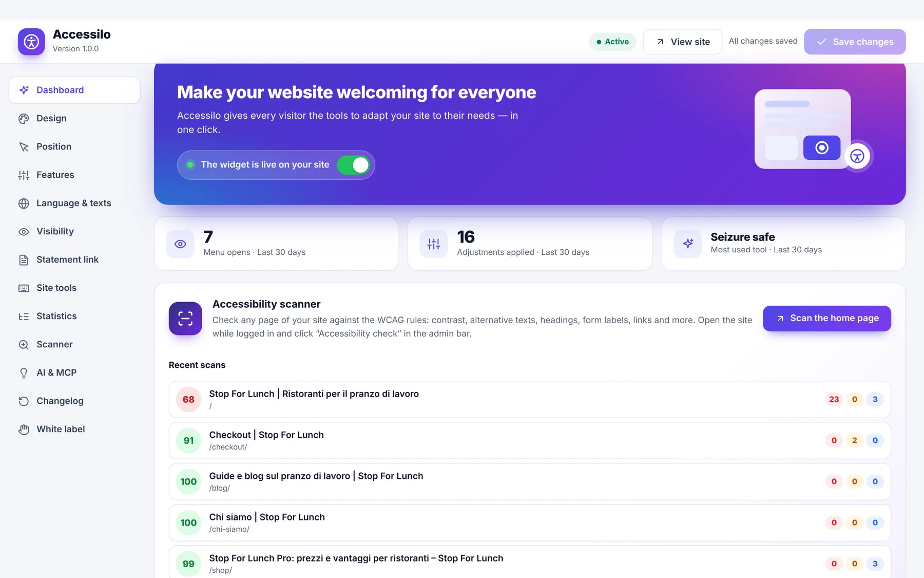Select White label in sidebar
Image resolution: width=924 pixels, height=578 pixels.
click(74, 430)
